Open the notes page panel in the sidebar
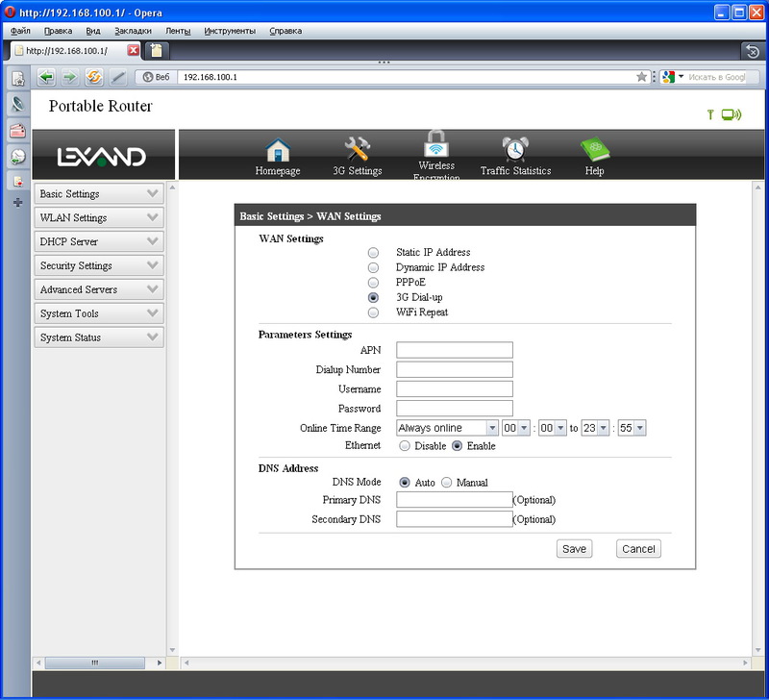The height and width of the screenshot is (700, 769). click(x=17, y=182)
